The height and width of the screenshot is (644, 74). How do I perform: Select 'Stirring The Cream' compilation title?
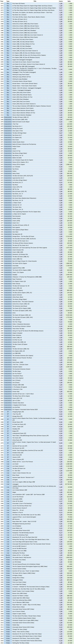coord(17,128)
